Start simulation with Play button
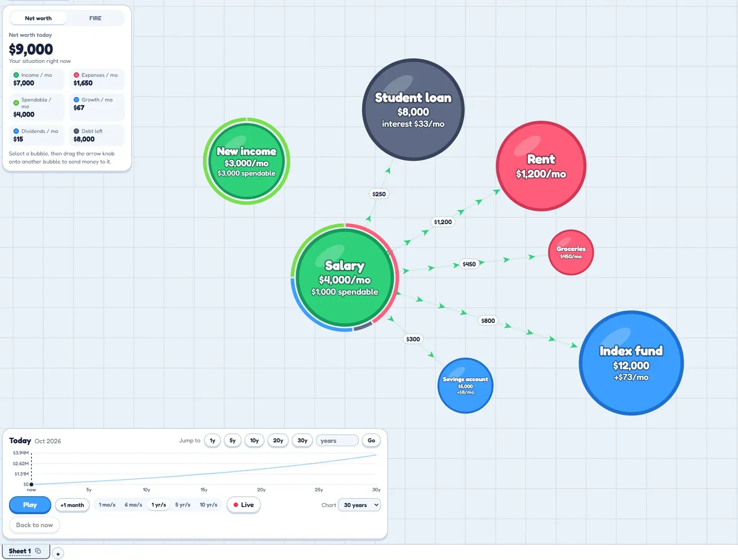 [30, 505]
